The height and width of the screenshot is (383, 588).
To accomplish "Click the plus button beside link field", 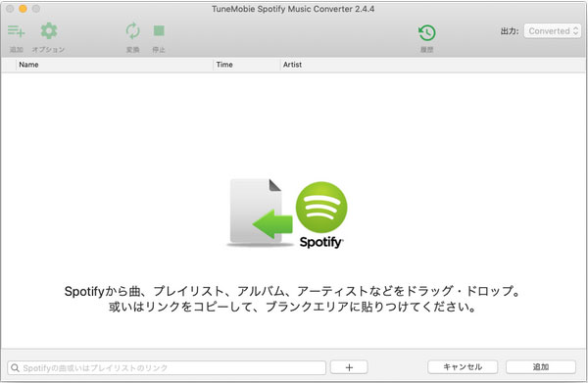I will point(349,367).
